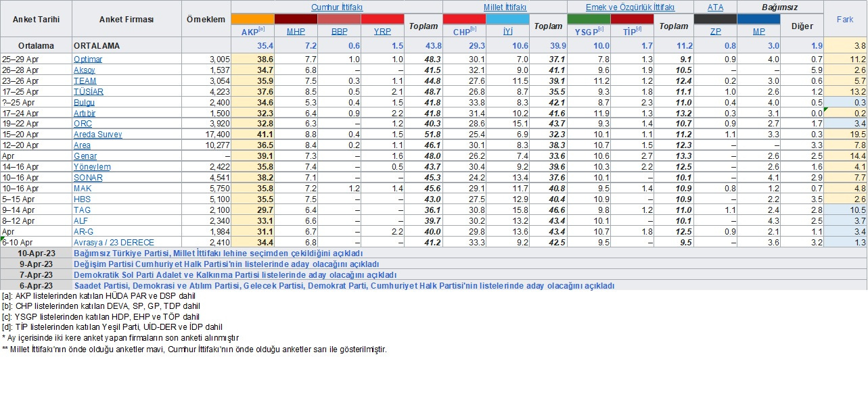The height and width of the screenshot is (411, 868).
Task: Open the Optimar polling firm link
Action: click(88, 59)
